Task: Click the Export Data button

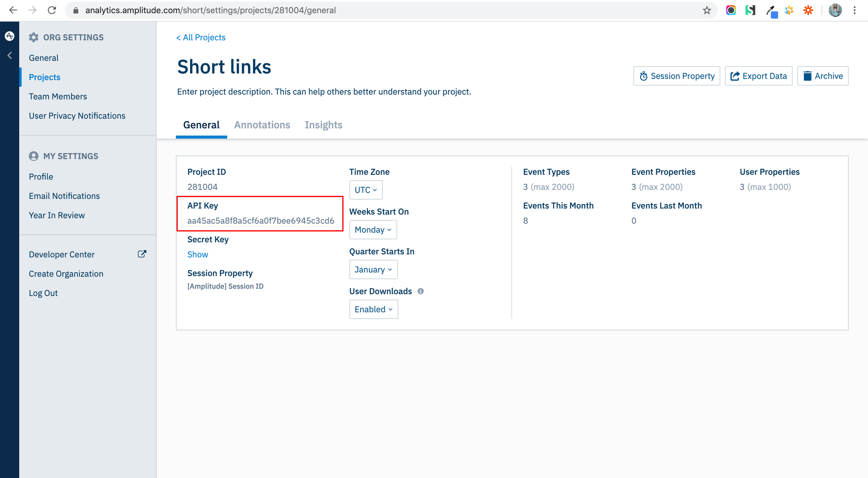Action: [x=758, y=76]
